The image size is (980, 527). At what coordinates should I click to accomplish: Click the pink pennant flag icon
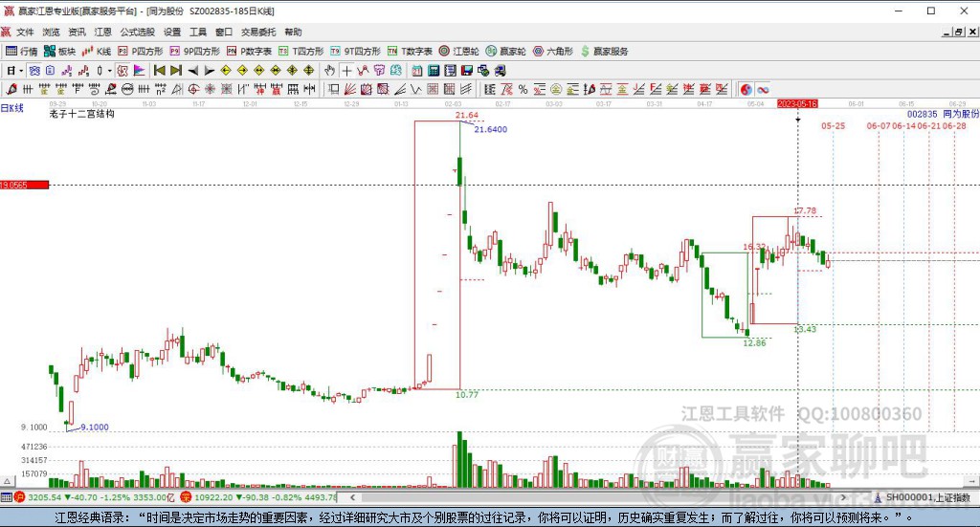pos(139,71)
